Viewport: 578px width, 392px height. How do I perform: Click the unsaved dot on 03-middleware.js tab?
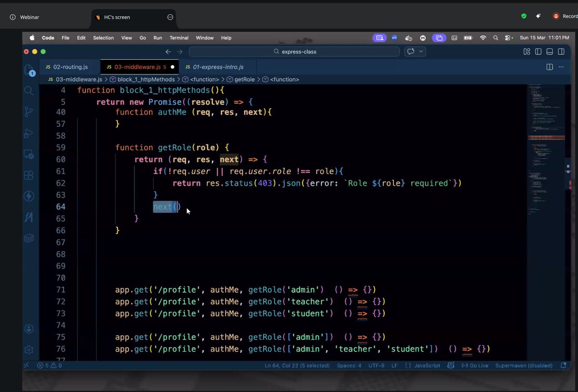pyautogui.click(x=172, y=67)
